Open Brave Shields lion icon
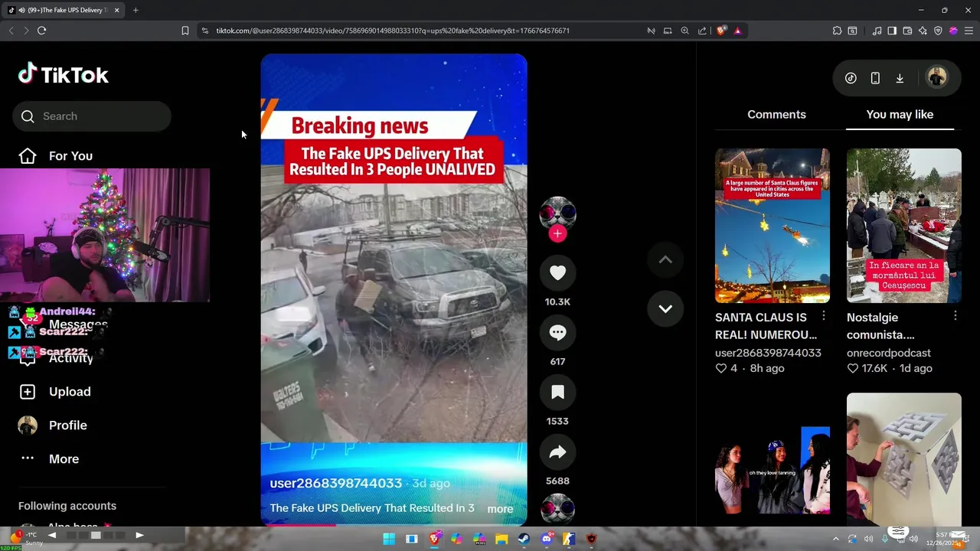This screenshot has width=980, height=551. (x=721, y=31)
